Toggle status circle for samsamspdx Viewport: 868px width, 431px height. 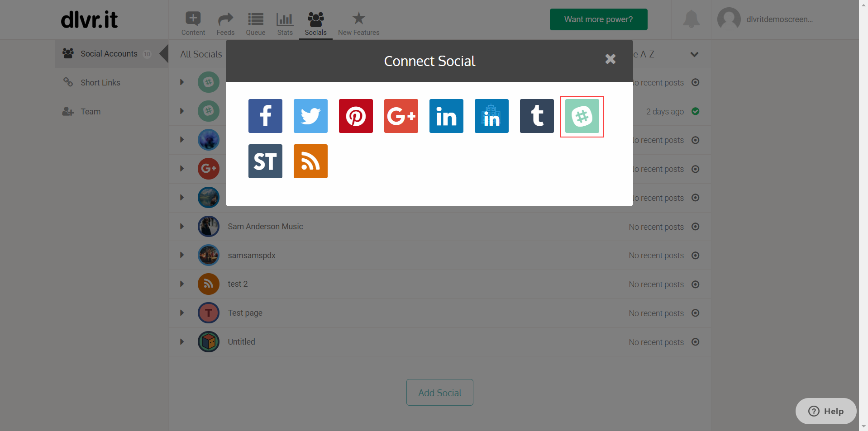[696, 256]
